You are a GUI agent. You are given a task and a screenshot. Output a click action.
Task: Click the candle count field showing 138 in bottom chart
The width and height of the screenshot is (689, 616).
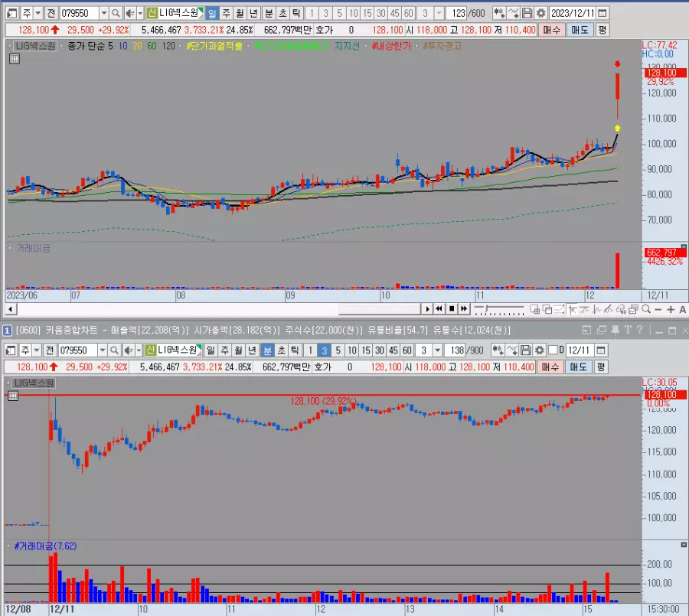pos(456,350)
